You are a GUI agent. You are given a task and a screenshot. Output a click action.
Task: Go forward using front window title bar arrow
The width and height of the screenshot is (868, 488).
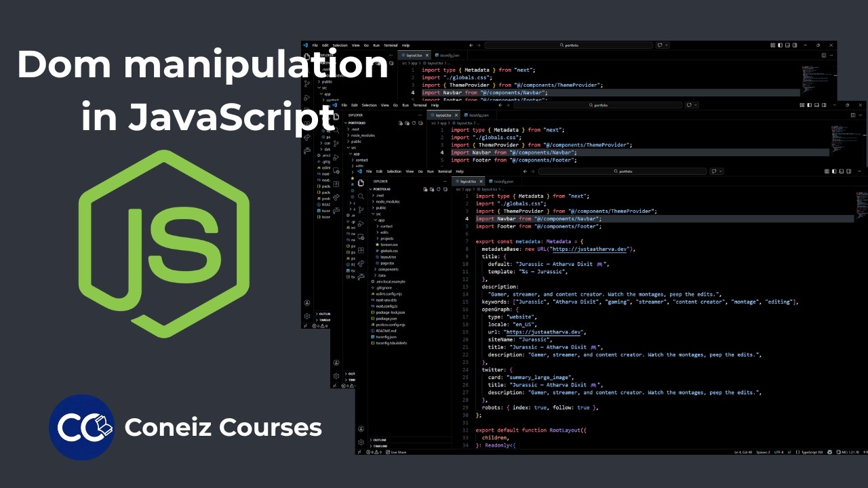point(532,171)
